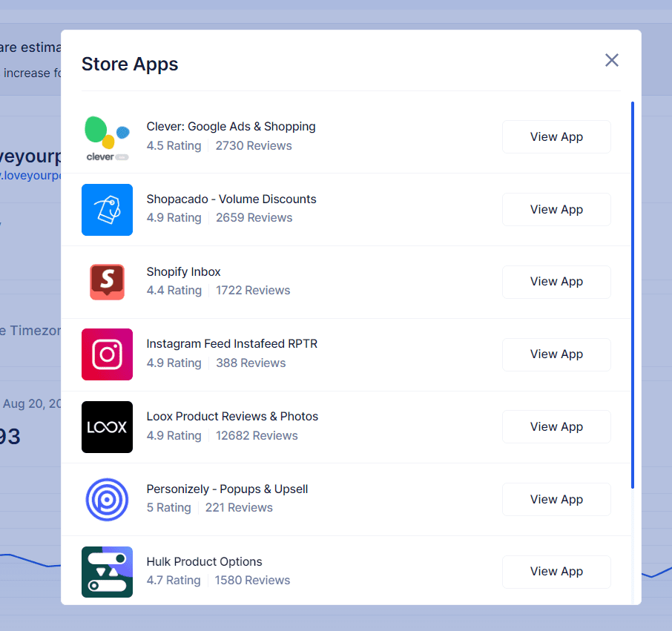Select 'Shopacado - Volume Discounts' title
This screenshot has height=631, width=672.
(231, 199)
